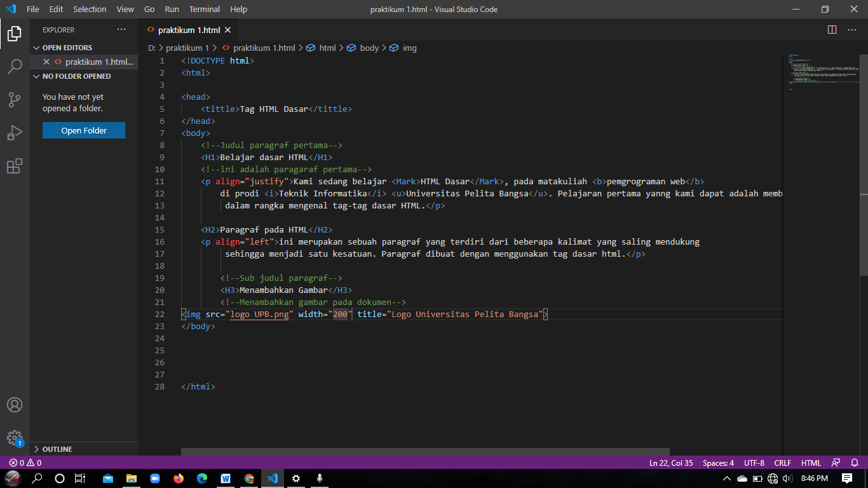868x488 pixels.
Task: Open the Selection menu
Action: [x=90, y=10]
